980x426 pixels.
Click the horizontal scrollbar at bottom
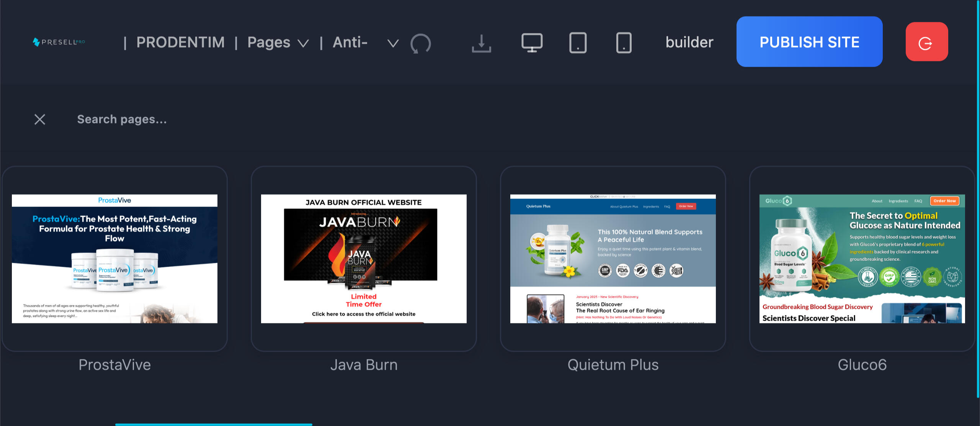pos(214,424)
